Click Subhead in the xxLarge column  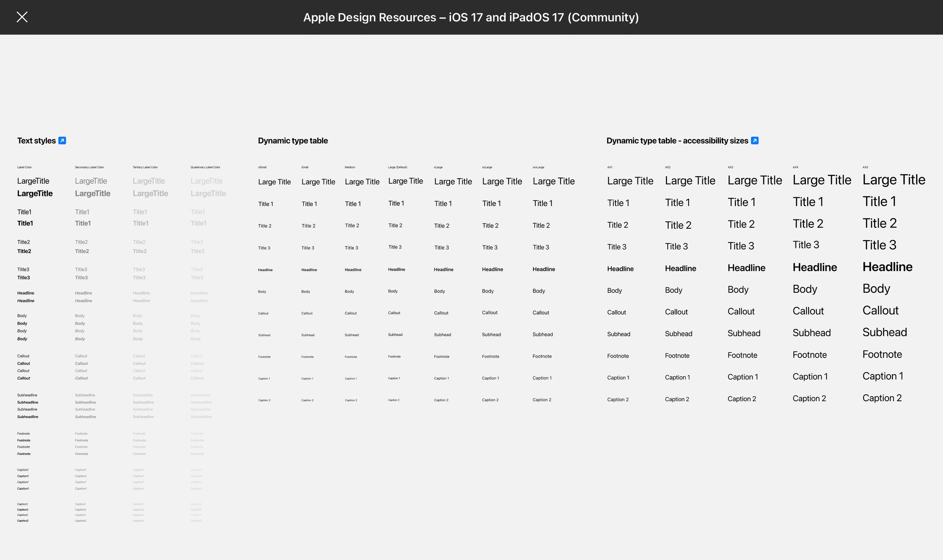tap(491, 335)
